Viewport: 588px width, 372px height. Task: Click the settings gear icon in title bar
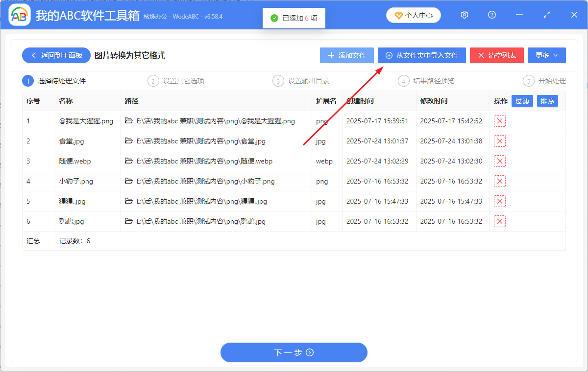(465, 15)
